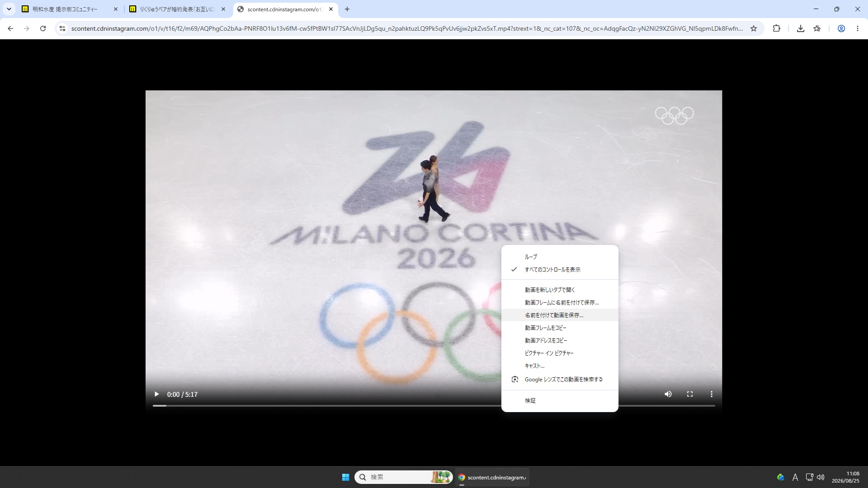
Task: Minimize the Chrome window
Action: [816, 9]
